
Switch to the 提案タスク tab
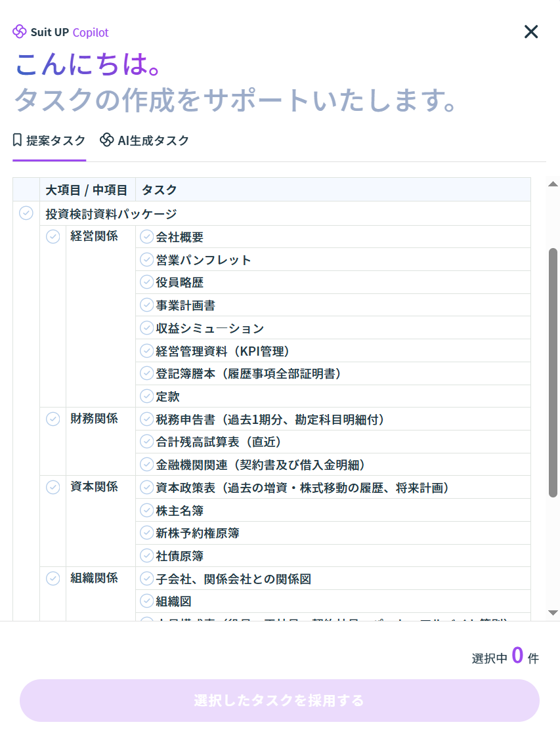49,140
